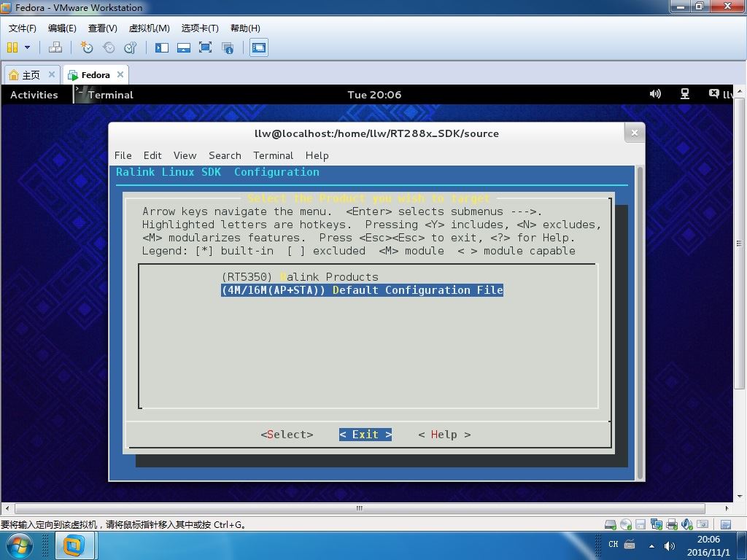The width and height of the screenshot is (747, 560).
Task: Toggle the console view toolbar icon
Action: tap(259, 47)
